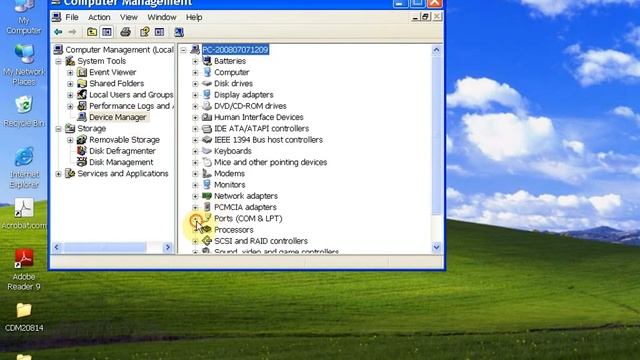Screen dimensions: 640x360
Task: Select the Internet Explorer desktop icon
Action: click(x=24, y=157)
